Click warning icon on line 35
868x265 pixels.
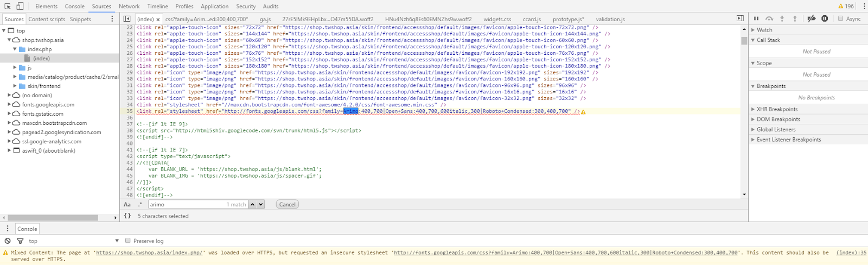(x=583, y=111)
